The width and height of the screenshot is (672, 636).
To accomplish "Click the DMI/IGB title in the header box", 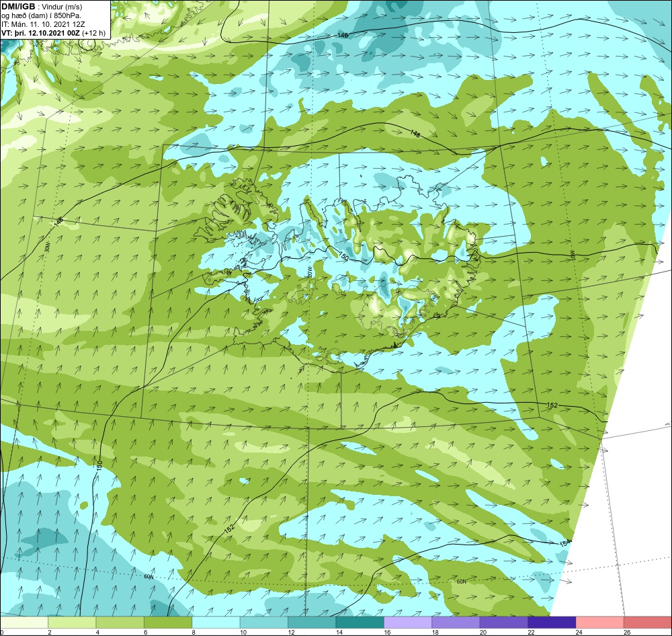I will 18,7.
